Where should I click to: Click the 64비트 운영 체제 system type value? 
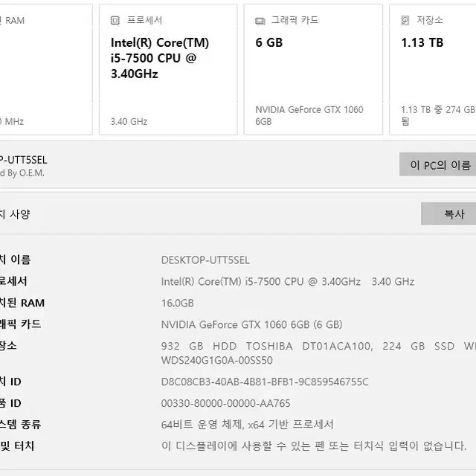[248, 425]
